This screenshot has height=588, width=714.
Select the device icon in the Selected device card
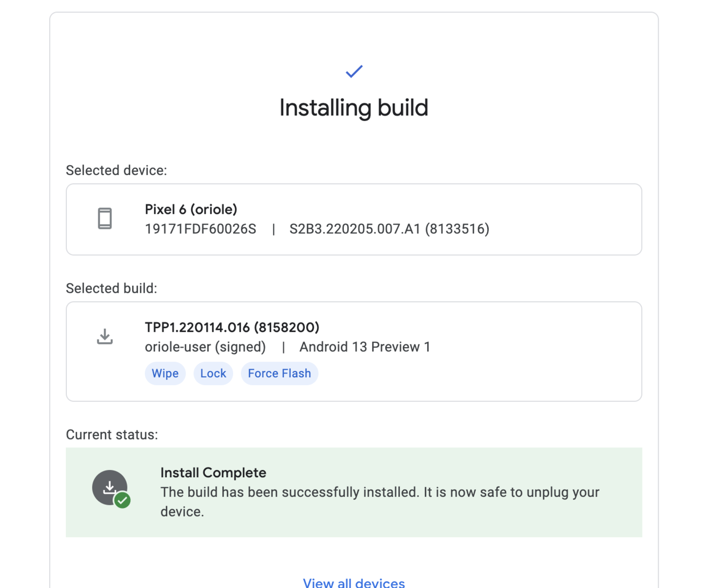(105, 219)
